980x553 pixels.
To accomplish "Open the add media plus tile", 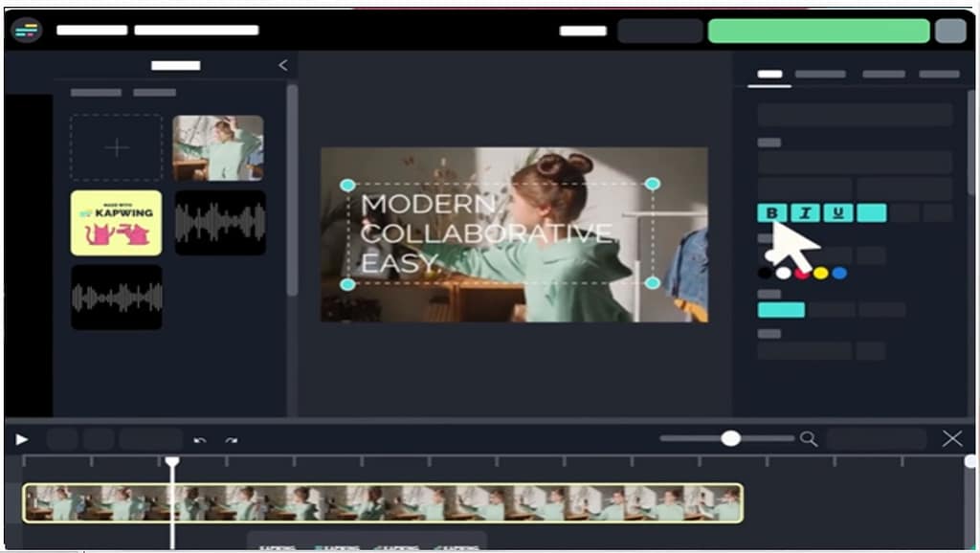I will click(x=116, y=146).
